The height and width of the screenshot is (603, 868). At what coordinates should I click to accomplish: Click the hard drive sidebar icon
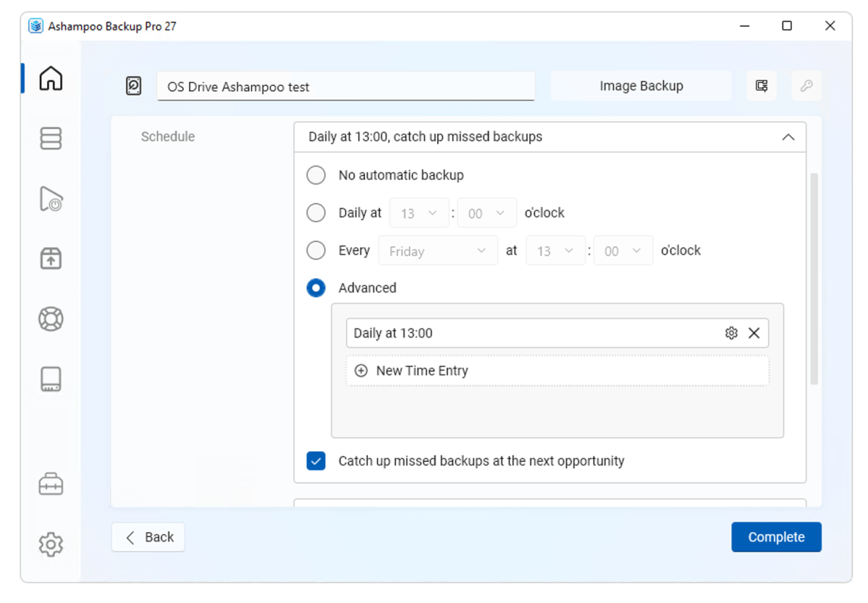[x=51, y=379]
